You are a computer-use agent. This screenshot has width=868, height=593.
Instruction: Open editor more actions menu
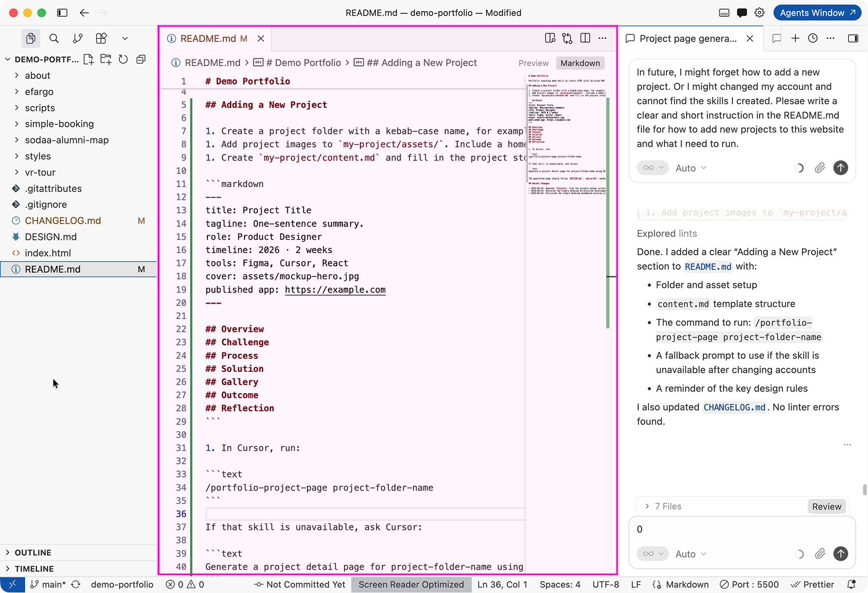pyautogui.click(x=603, y=38)
